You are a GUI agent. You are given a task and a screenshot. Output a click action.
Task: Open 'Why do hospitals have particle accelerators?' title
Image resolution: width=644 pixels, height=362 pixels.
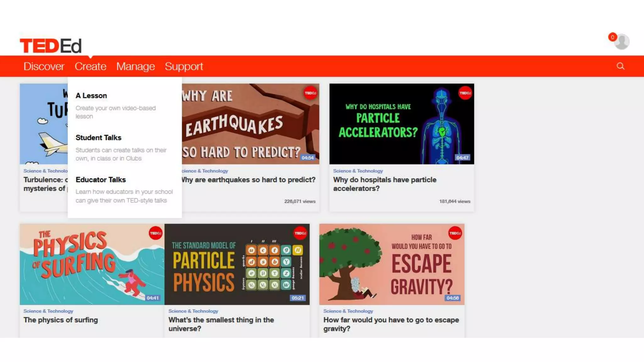[385, 184]
